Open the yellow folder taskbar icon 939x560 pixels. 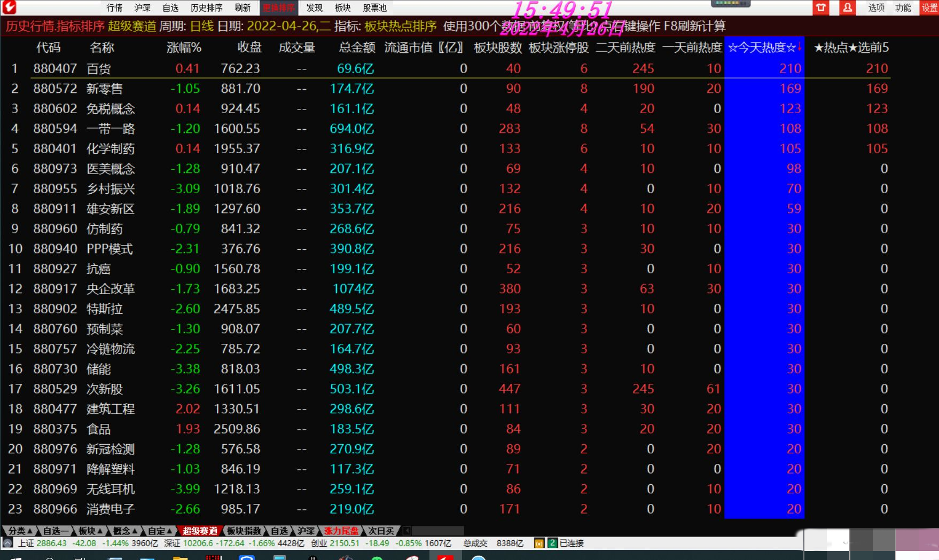tap(180, 557)
